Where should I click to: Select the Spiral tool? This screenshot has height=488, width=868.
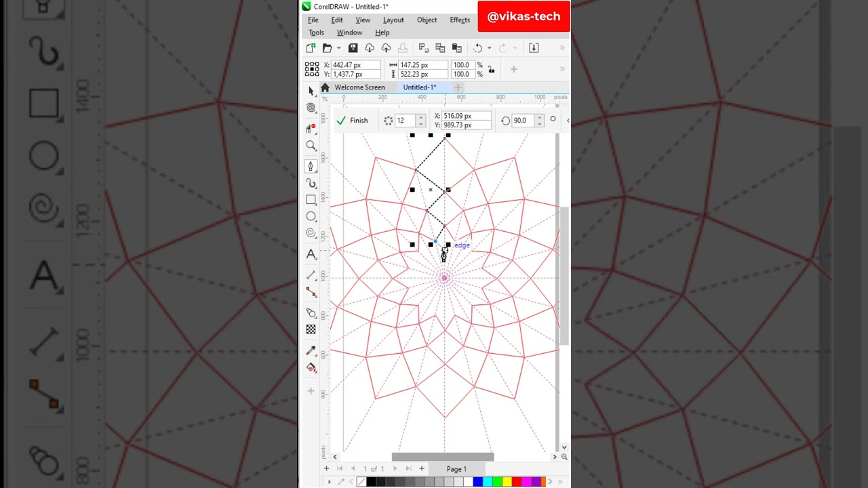point(311,233)
